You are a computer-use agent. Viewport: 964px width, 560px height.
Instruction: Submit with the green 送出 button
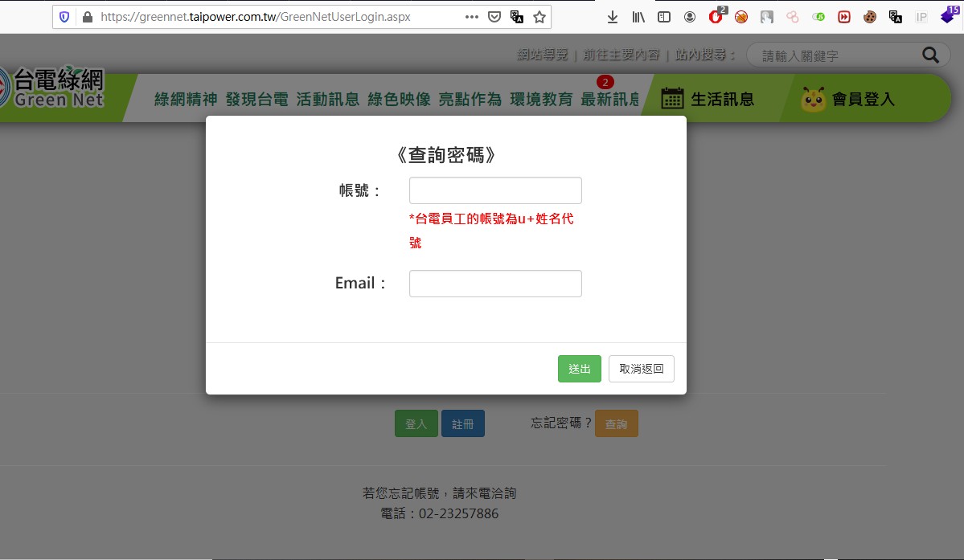point(579,369)
